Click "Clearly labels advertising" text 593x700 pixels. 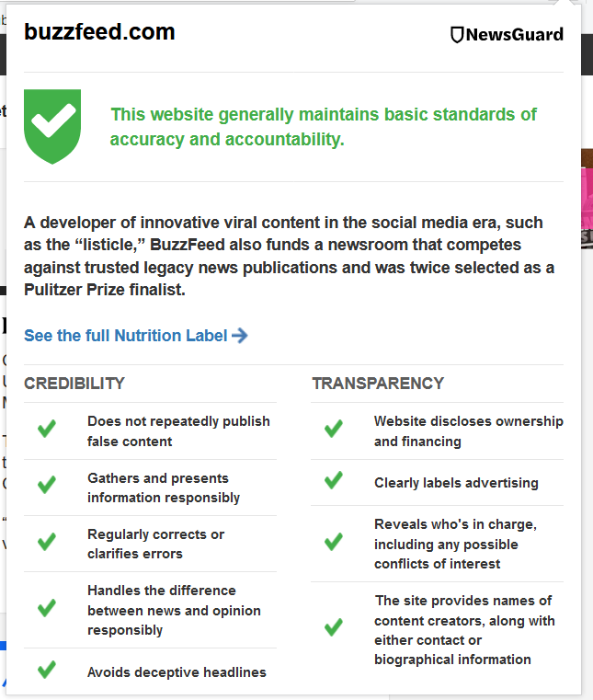tap(456, 483)
